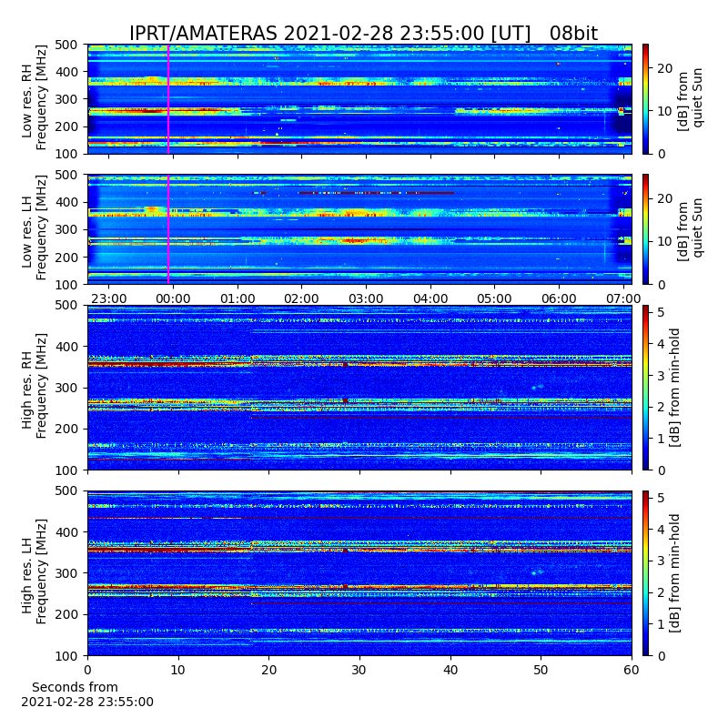Click the 'High res. LH Frequency [MHz]' axis label
The width and height of the screenshot is (728, 728).
(x=35, y=572)
